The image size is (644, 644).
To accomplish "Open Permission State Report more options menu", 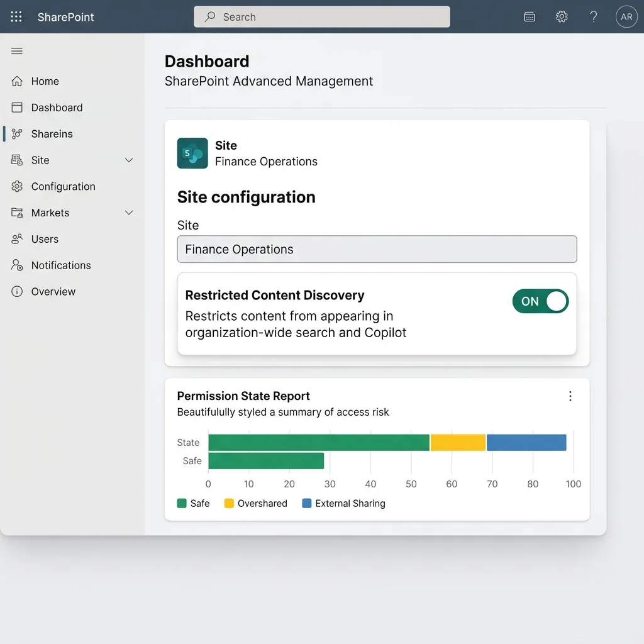I will point(570,396).
